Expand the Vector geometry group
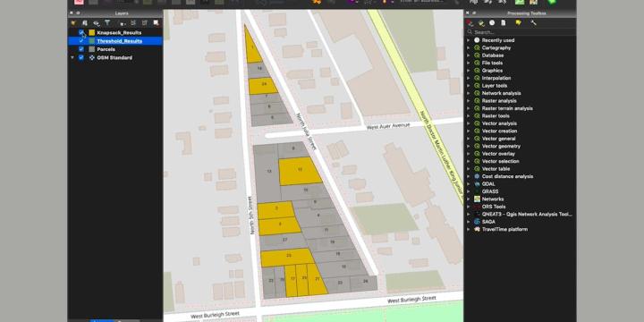The width and height of the screenshot is (644, 322). pyautogui.click(x=468, y=146)
